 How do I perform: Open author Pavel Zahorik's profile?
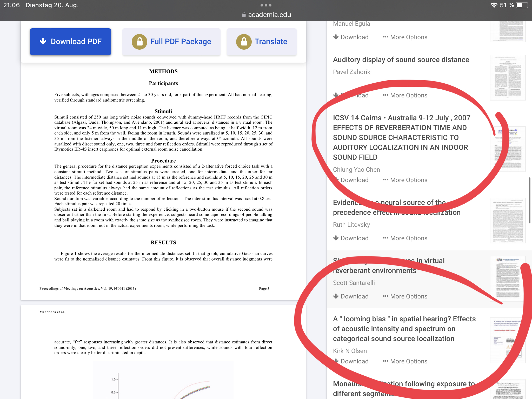pyautogui.click(x=352, y=72)
